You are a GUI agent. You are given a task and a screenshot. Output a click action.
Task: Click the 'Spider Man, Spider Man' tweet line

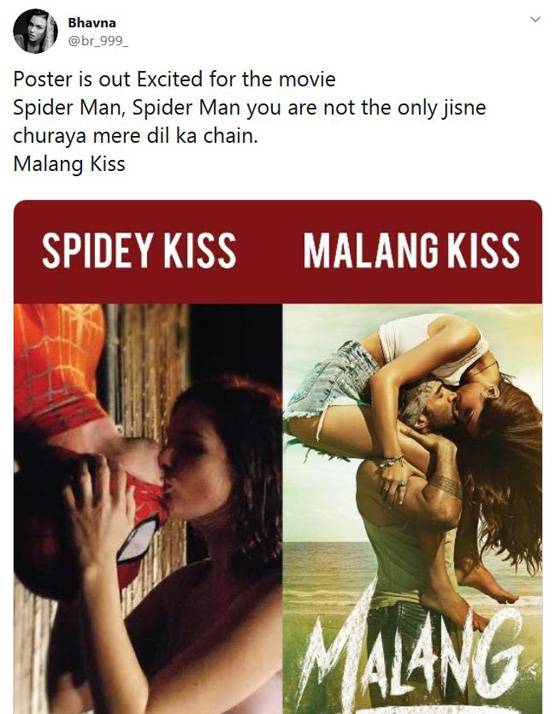pyautogui.click(x=249, y=108)
